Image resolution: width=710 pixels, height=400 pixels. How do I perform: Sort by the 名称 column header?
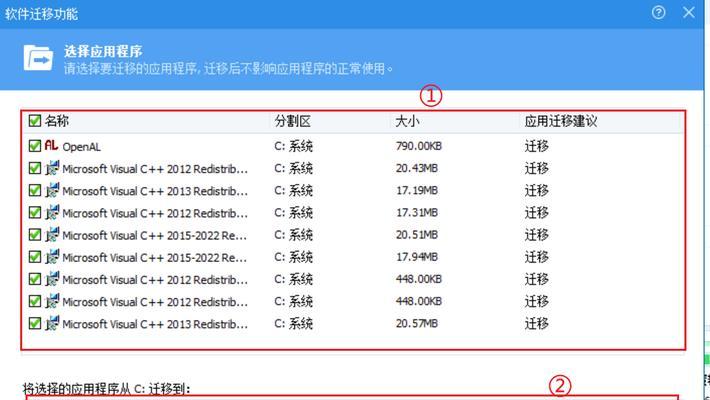tap(57, 121)
